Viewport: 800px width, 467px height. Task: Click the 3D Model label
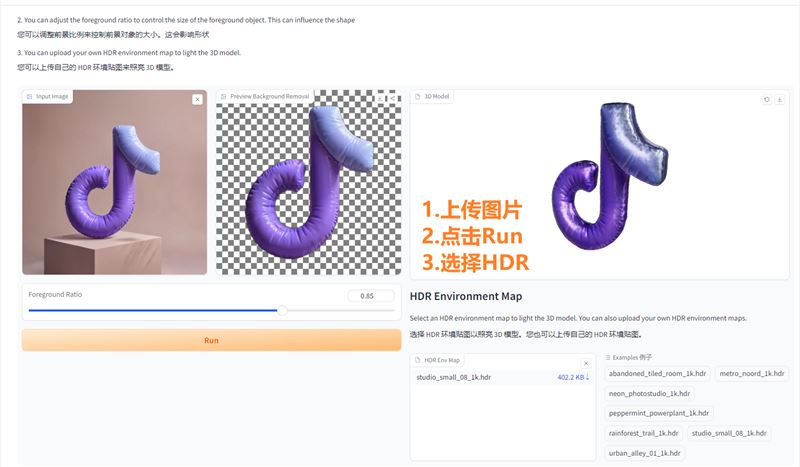[x=432, y=96]
